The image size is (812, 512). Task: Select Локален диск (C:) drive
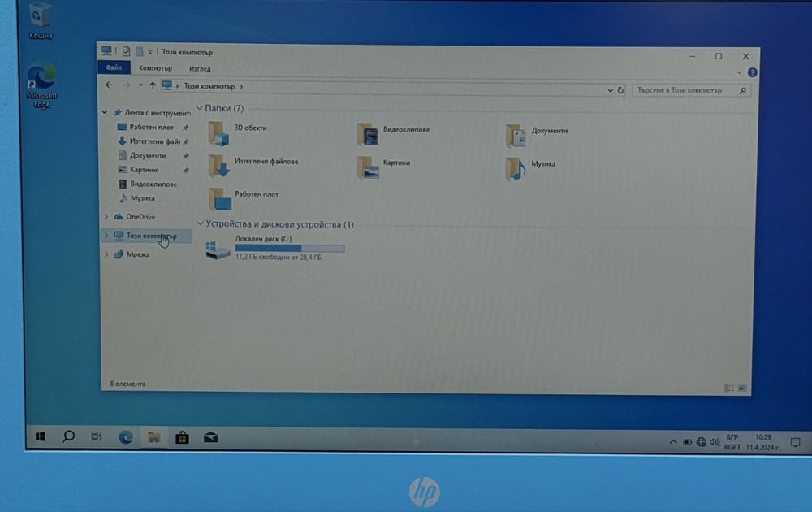tap(274, 248)
